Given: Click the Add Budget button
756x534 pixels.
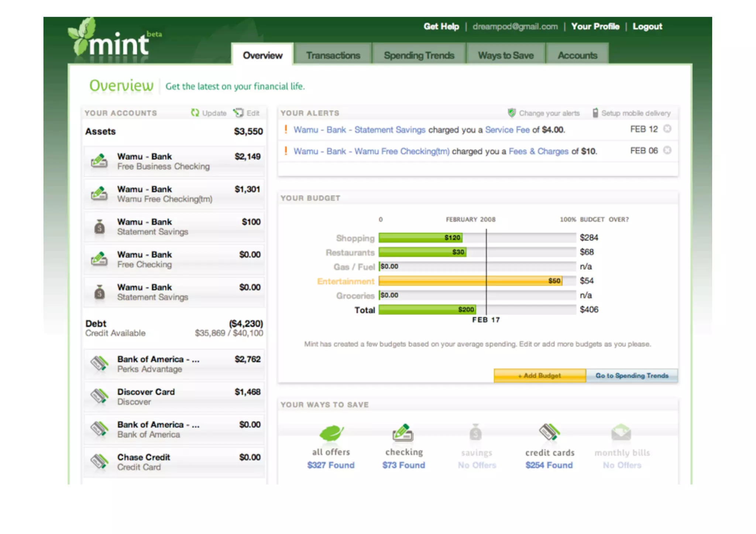Looking at the screenshot, I should pos(539,375).
